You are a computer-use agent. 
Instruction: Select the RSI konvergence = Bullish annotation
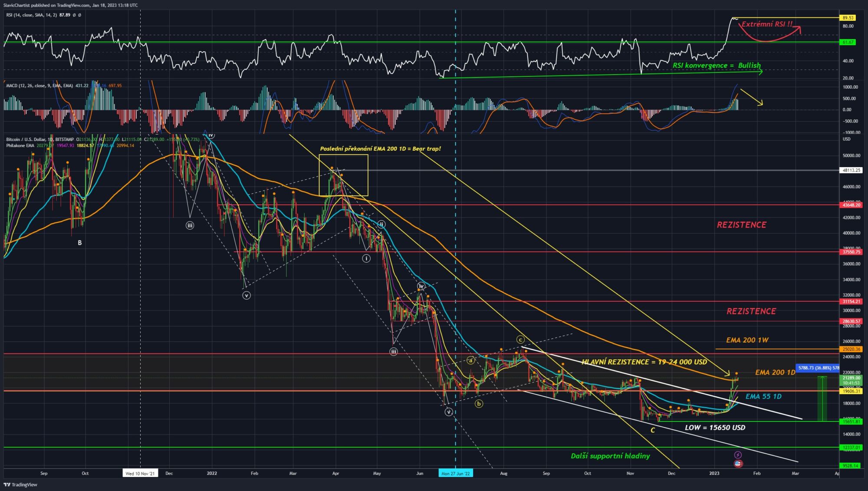pos(717,66)
